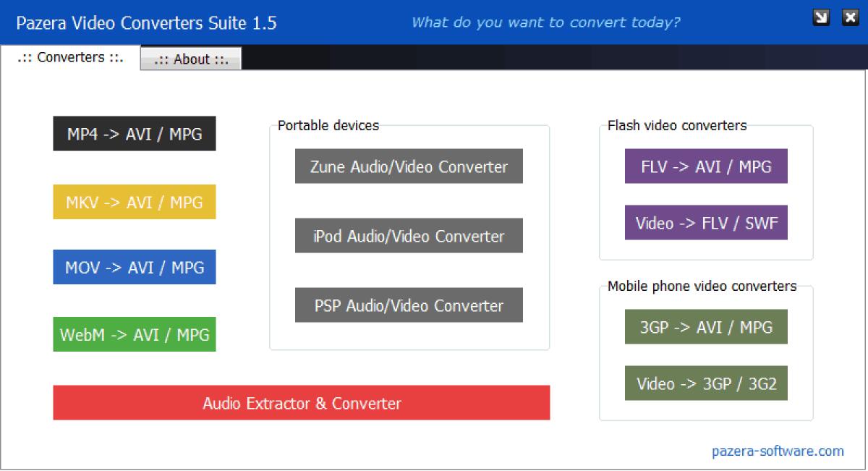Start the WebM -> AVI / MPG converter

pos(134,334)
